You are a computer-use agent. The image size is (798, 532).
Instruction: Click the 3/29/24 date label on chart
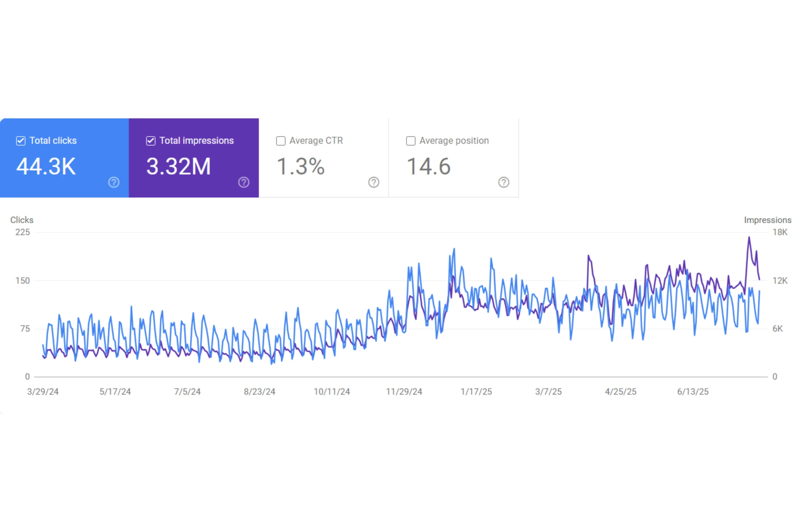tap(43, 391)
